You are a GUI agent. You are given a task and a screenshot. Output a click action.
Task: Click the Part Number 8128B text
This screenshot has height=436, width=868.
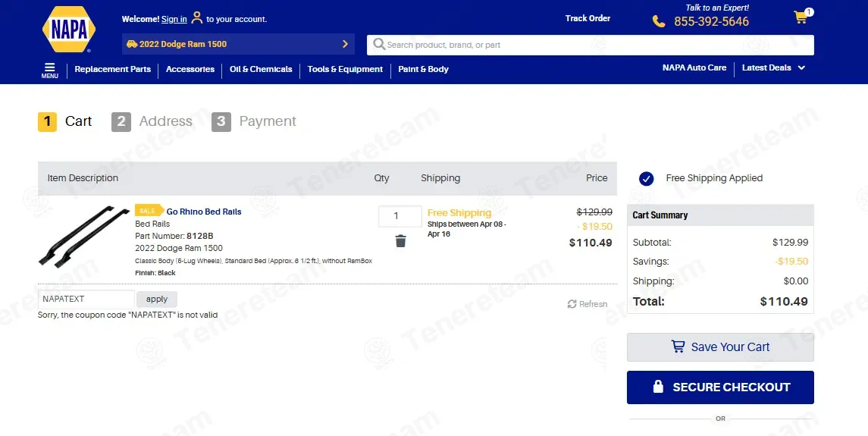[x=174, y=236]
